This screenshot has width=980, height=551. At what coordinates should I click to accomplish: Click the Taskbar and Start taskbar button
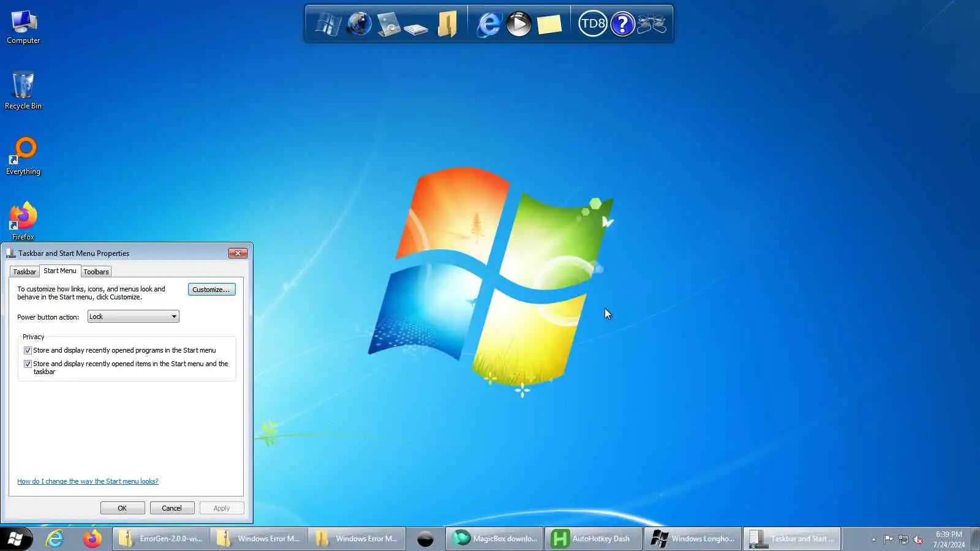pyautogui.click(x=792, y=539)
